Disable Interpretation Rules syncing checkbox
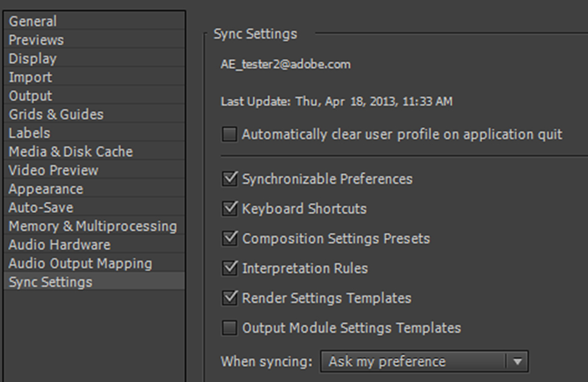 point(229,268)
